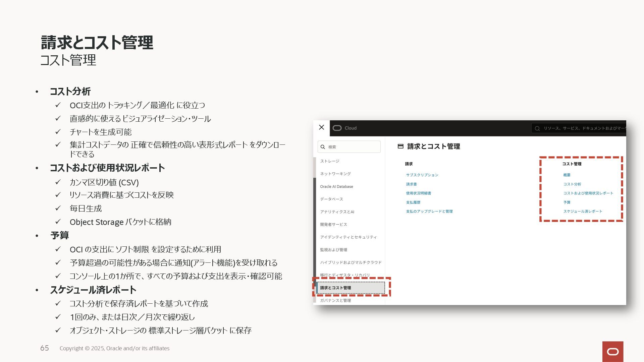
Task: Open the ネットワーキング menu category
Action: click(335, 174)
